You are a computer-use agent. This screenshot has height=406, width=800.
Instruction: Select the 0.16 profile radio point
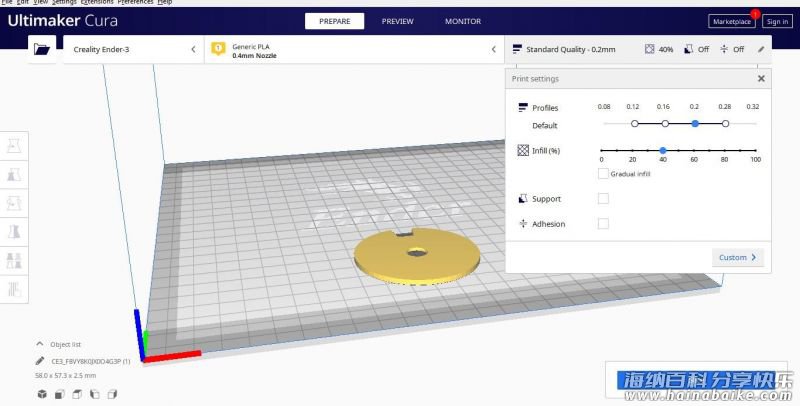665,123
